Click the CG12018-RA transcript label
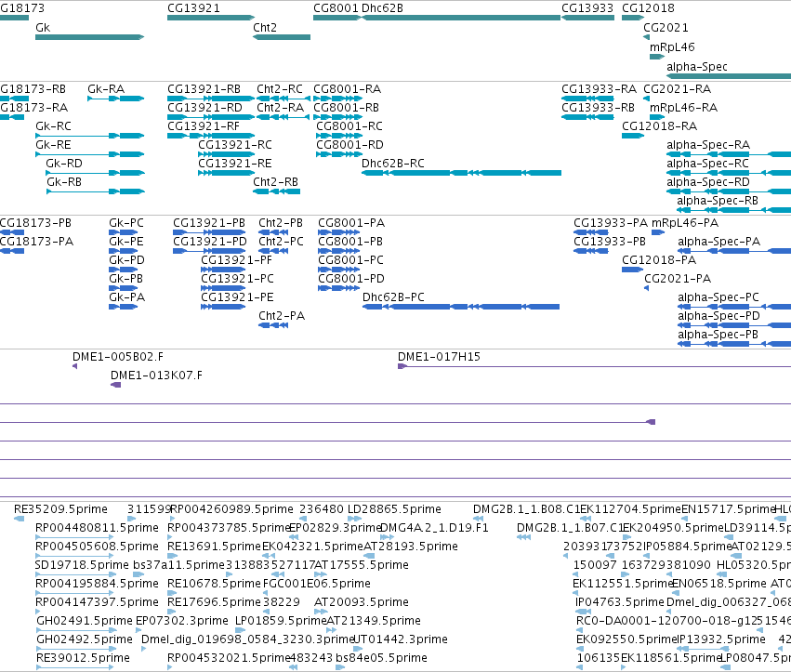 coord(659,126)
